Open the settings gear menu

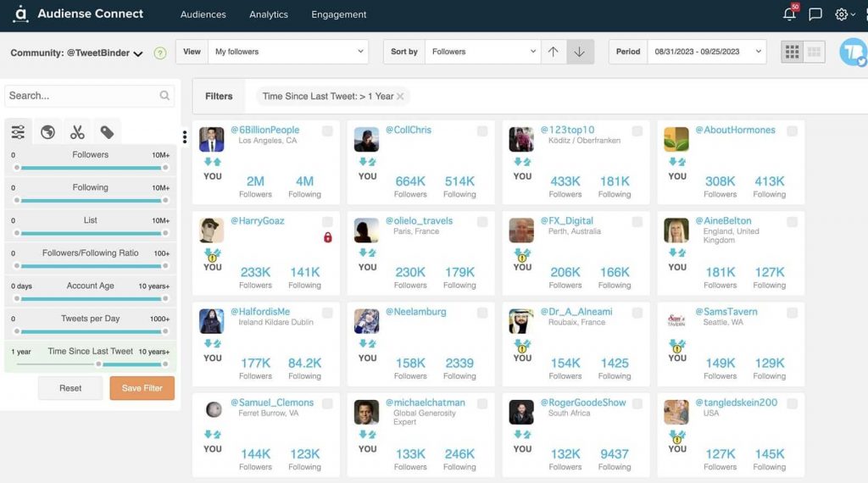coord(841,14)
